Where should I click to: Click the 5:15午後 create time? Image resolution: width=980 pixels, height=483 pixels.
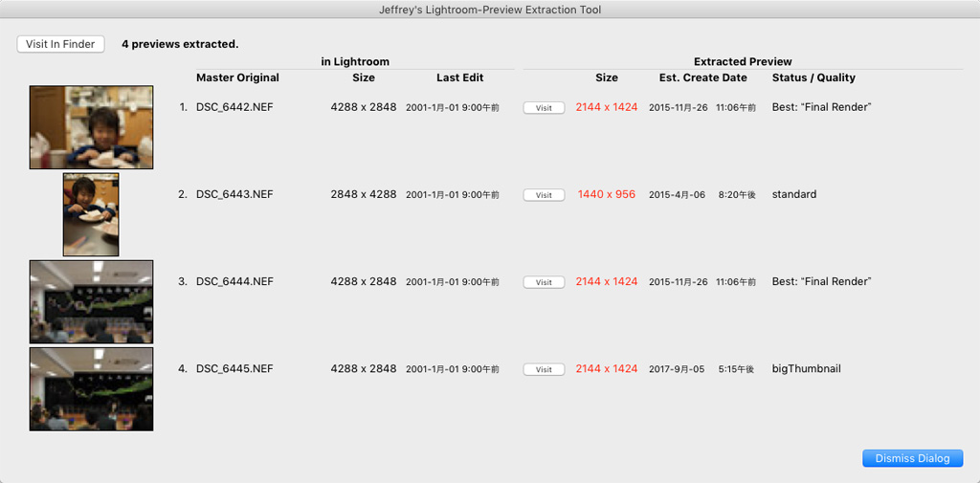(736, 369)
